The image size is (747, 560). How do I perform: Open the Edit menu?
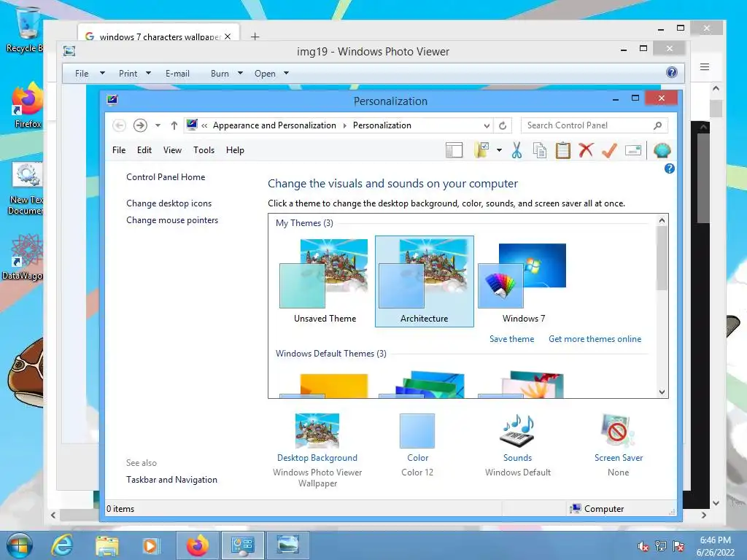[144, 150]
